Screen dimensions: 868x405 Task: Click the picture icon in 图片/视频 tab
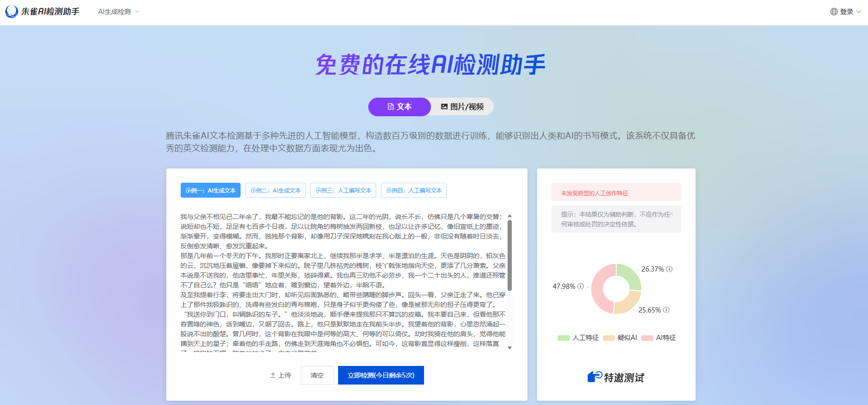pos(444,106)
